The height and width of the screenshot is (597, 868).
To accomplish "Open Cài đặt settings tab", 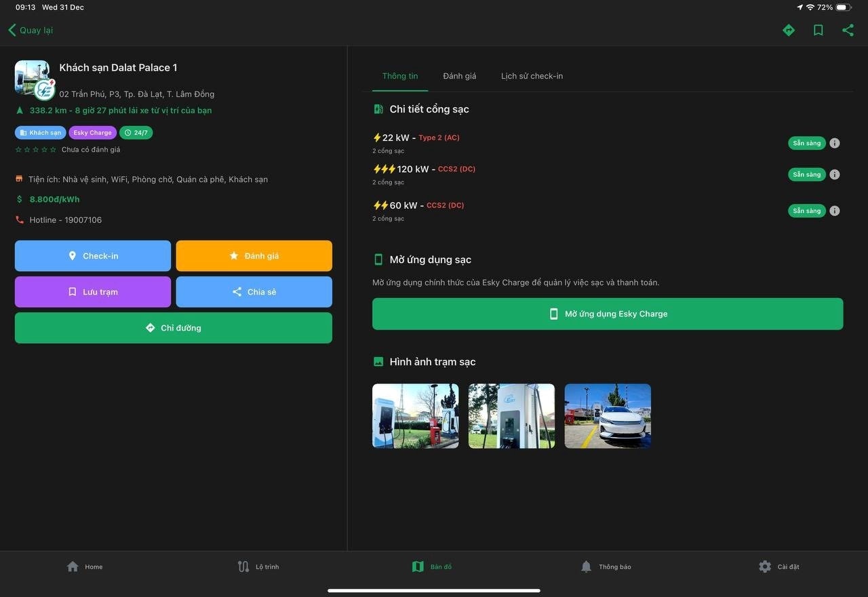I will point(778,567).
